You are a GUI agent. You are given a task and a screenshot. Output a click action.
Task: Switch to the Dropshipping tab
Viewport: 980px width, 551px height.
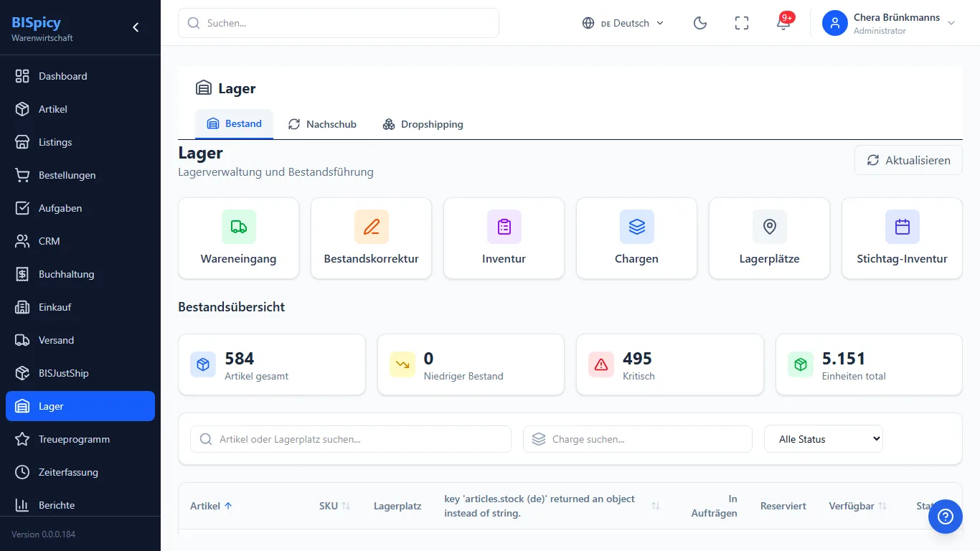point(423,124)
